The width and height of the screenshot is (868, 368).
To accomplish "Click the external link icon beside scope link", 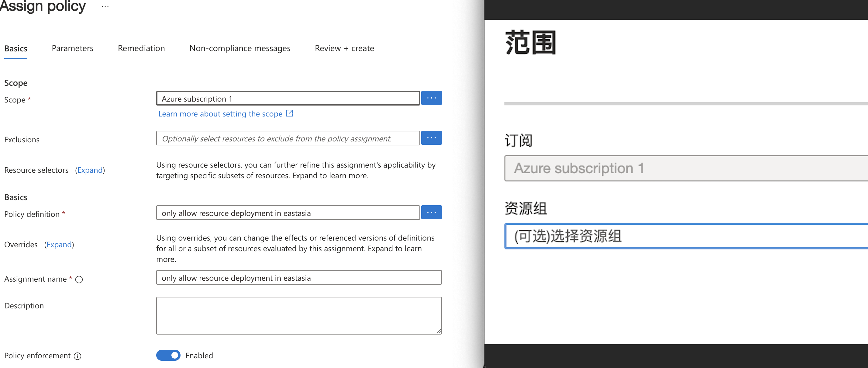I will tap(289, 113).
